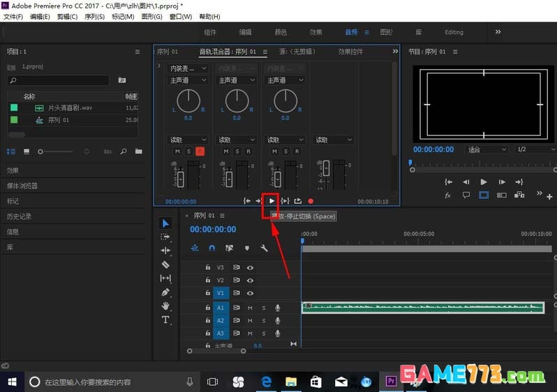
Task: Mute track A1 in timeline
Action: click(x=250, y=308)
